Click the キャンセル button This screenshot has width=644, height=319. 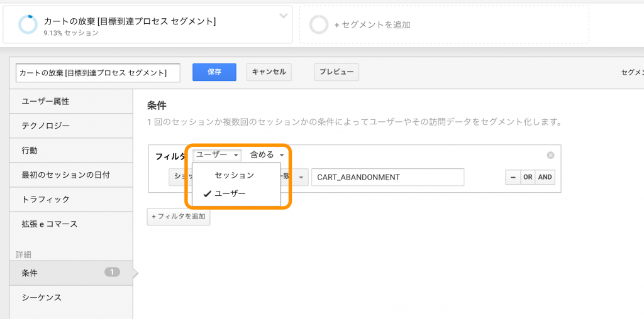click(x=269, y=72)
